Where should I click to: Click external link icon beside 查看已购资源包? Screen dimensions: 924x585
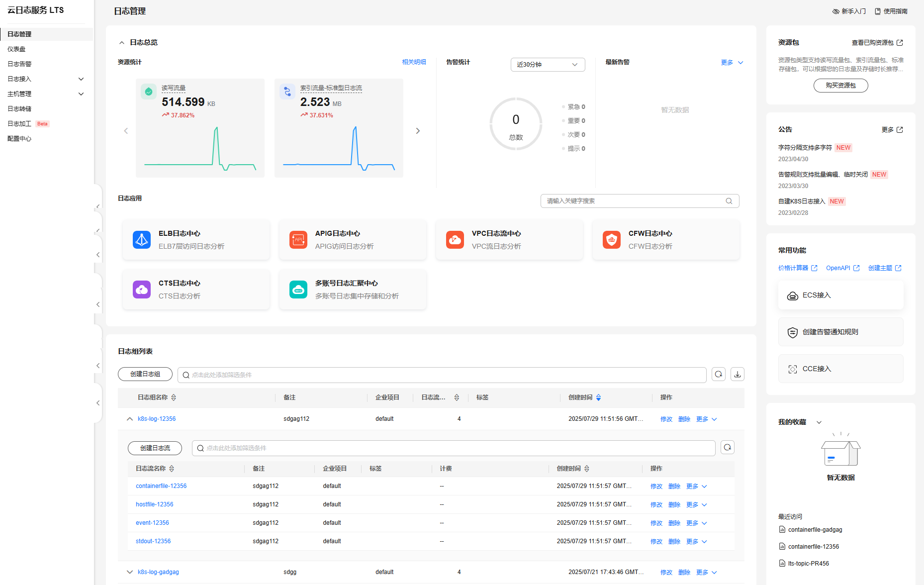(900, 43)
